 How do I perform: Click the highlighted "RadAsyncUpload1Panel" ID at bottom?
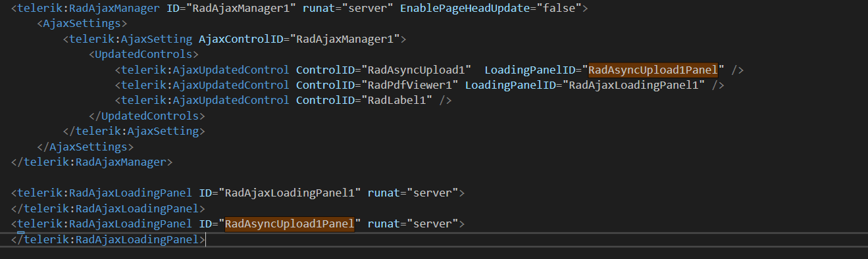(x=290, y=224)
